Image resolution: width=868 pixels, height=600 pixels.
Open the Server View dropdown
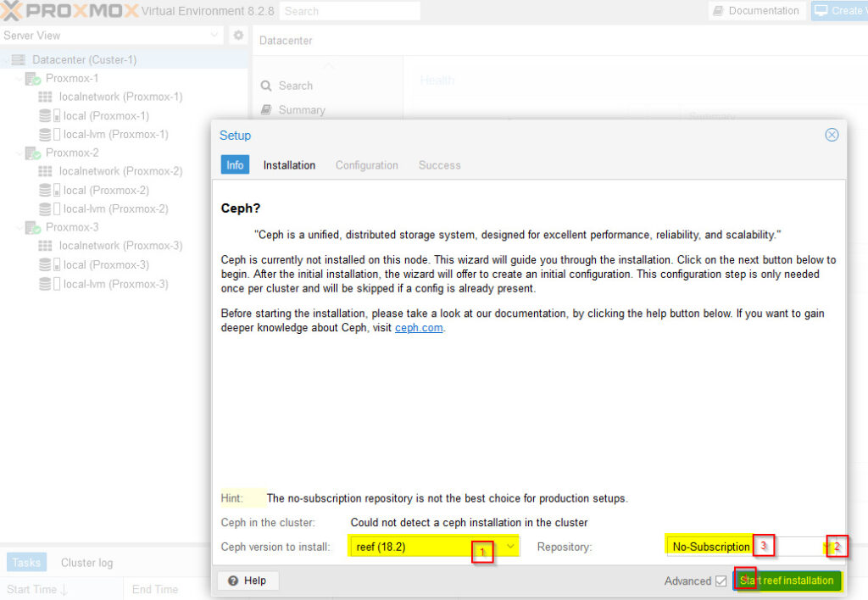click(x=214, y=36)
